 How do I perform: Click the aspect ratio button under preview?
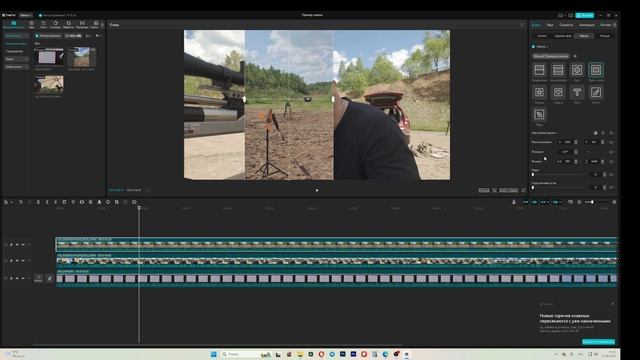509,190
